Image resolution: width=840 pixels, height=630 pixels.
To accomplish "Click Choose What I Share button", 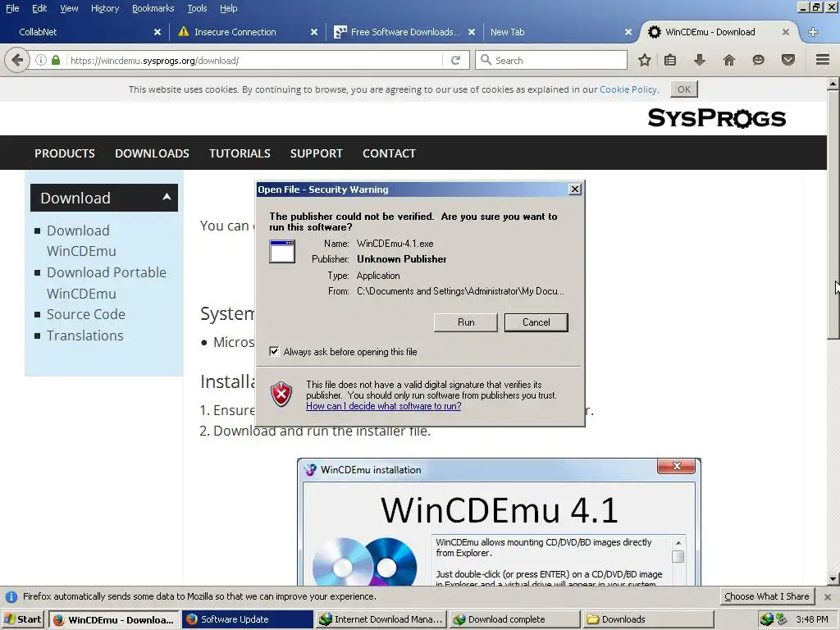I will 767,596.
